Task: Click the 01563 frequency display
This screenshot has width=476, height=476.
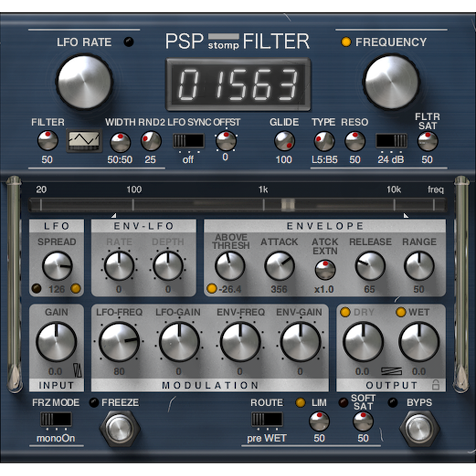Action: pyautogui.click(x=238, y=85)
